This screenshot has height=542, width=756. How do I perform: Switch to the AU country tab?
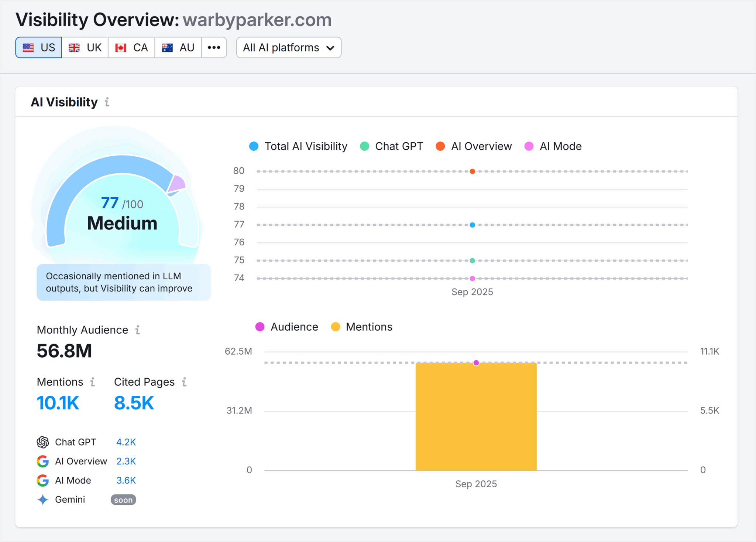(178, 48)
